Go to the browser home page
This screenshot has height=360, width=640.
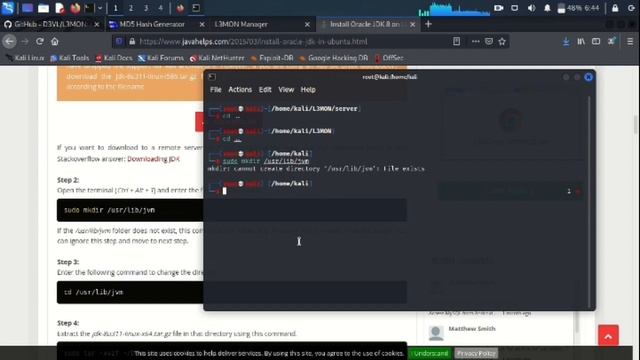55,41
